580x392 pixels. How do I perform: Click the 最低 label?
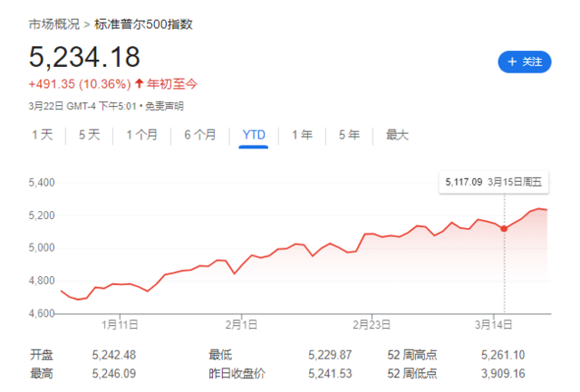(x=220, y=355)
